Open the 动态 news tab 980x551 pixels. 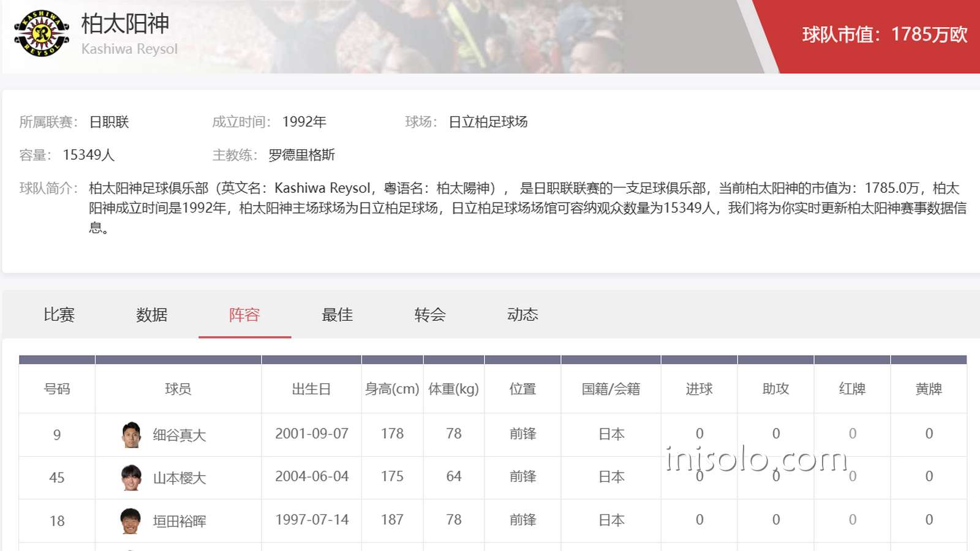pyautogui.click(x=522, y=315)
